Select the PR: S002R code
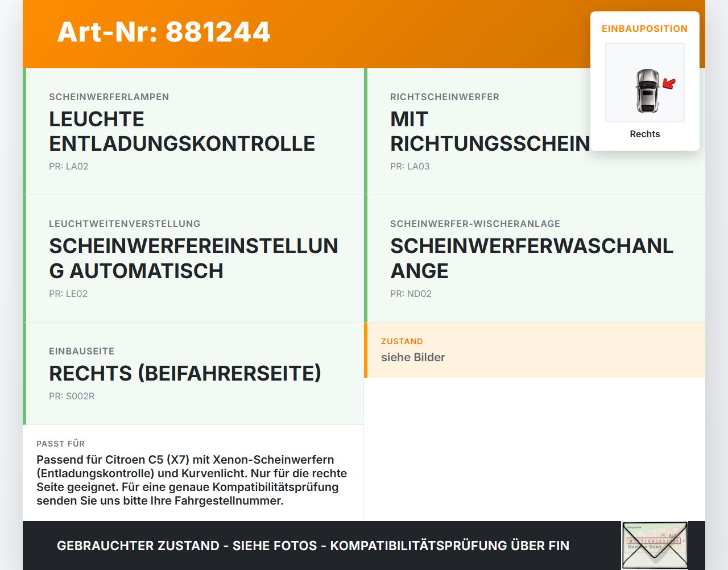728x570 pixels. point(72,396)
